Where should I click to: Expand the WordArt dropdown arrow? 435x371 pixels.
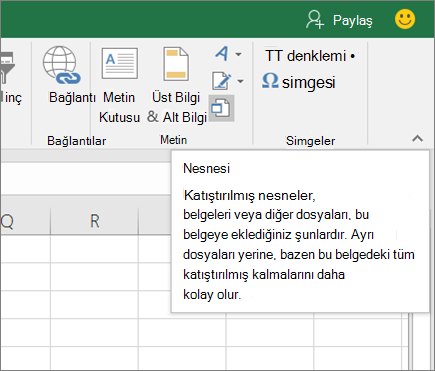239,54
